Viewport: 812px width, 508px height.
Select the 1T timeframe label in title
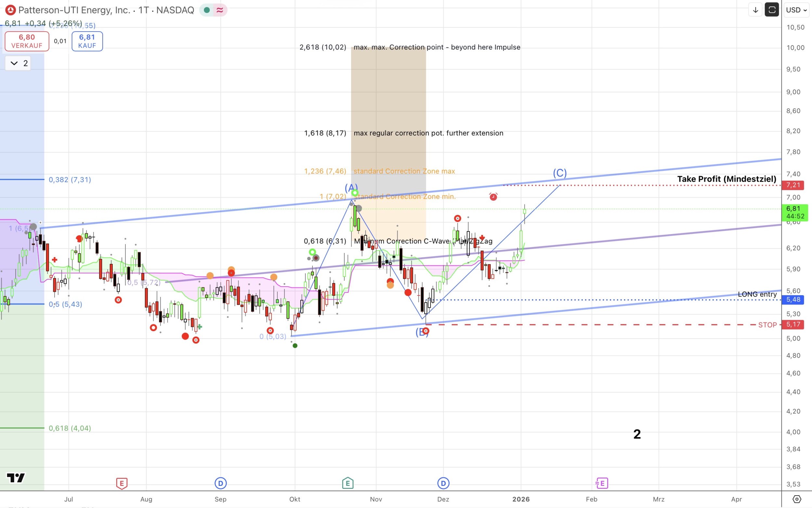pos(143,10)
